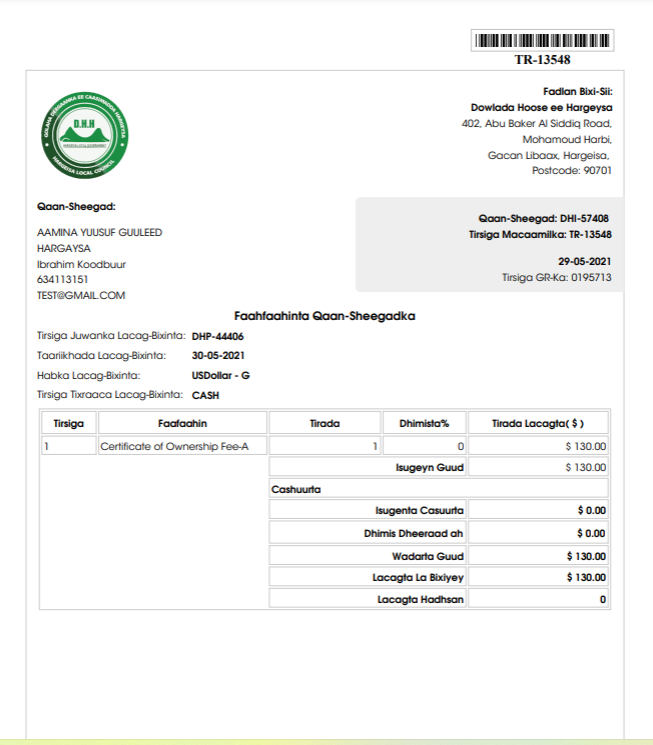Click the left 'Qaan-Sheegad:' heading
This screenshot has height=745, width=653.
pyautogui.click(x=76, y=207)
